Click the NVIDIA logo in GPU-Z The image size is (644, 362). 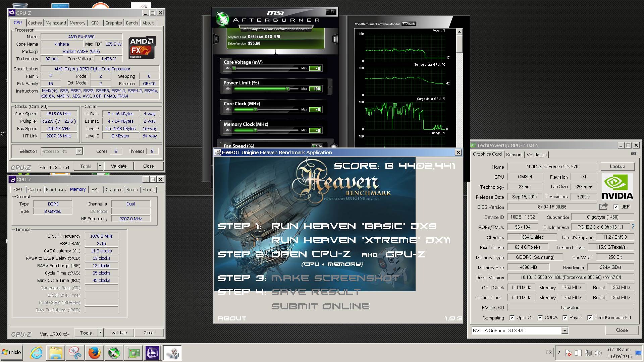point(618,186)
